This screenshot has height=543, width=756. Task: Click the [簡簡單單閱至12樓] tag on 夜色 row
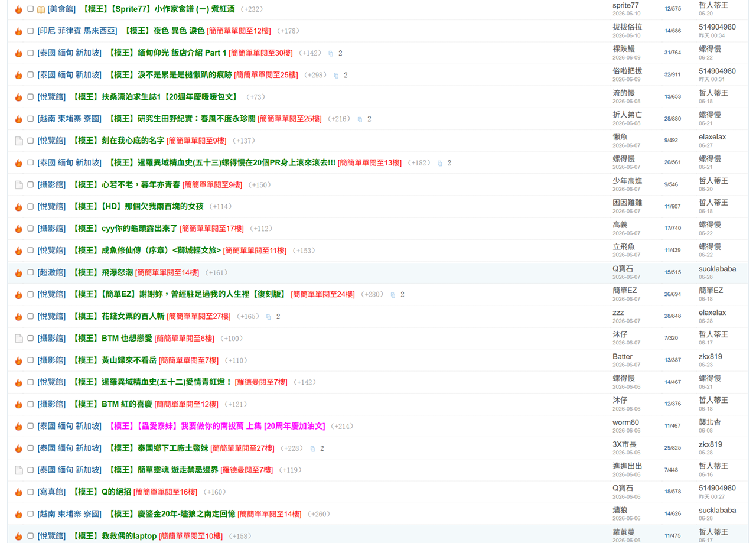[239, 31]
